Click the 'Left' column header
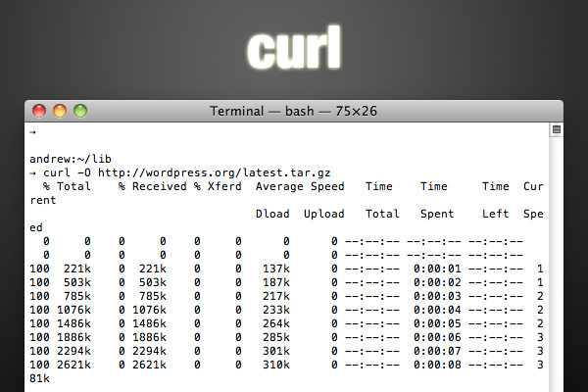The image size is (588, 392). coord(495,214)
